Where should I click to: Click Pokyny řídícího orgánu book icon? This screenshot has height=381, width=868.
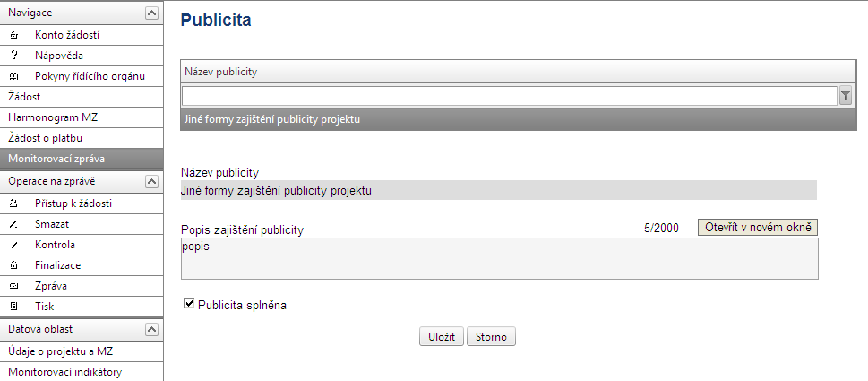point(14,76)
